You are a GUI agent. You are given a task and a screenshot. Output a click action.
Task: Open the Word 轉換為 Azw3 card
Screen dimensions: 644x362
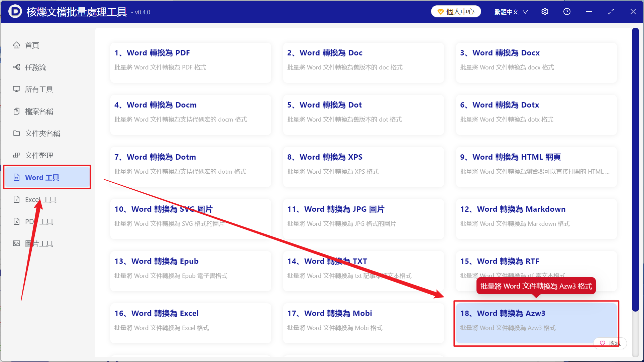[x=536, y=323]
